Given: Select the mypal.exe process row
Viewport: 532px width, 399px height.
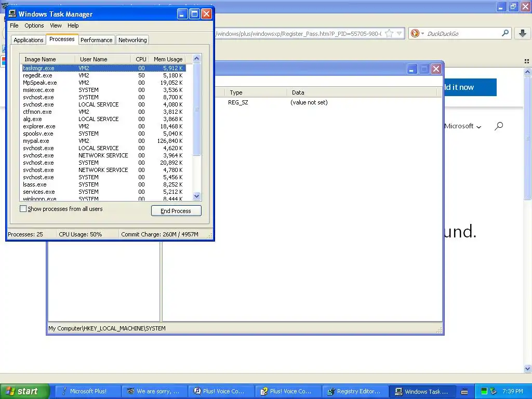Looking at the screenshot, I should (103, 141).
